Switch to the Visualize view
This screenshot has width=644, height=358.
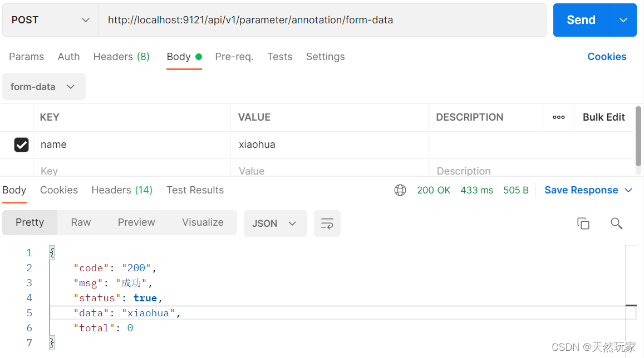(203, 223)
